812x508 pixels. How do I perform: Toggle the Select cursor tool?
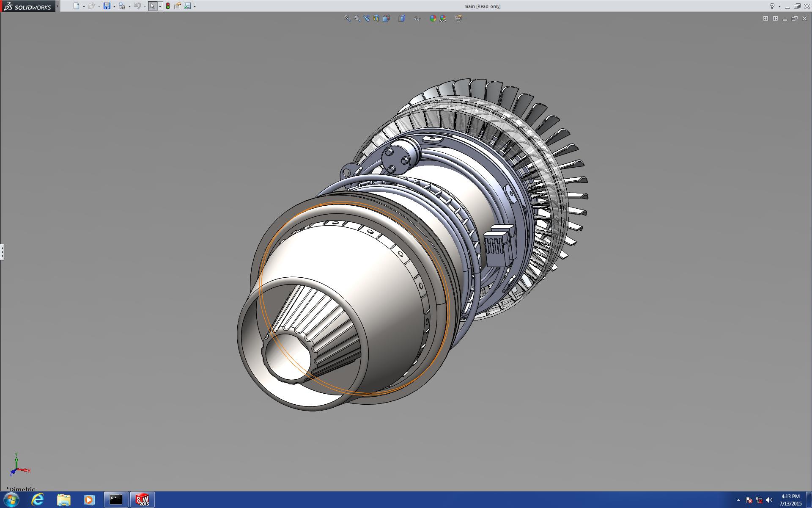pos(152,6)
